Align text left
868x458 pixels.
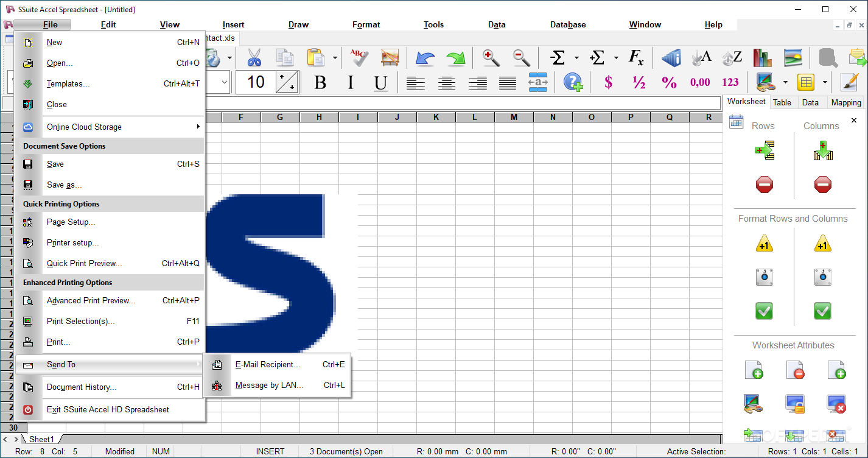pos(416,83)
